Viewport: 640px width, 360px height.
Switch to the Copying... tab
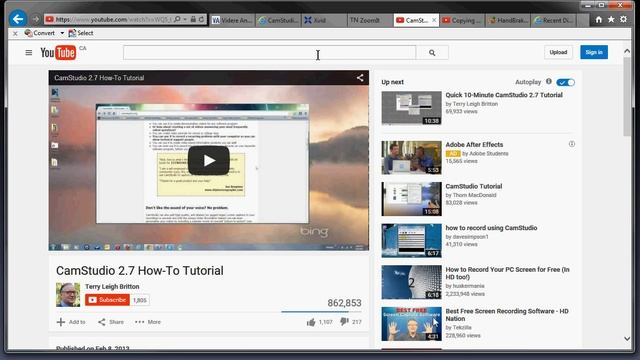[462, 20]
